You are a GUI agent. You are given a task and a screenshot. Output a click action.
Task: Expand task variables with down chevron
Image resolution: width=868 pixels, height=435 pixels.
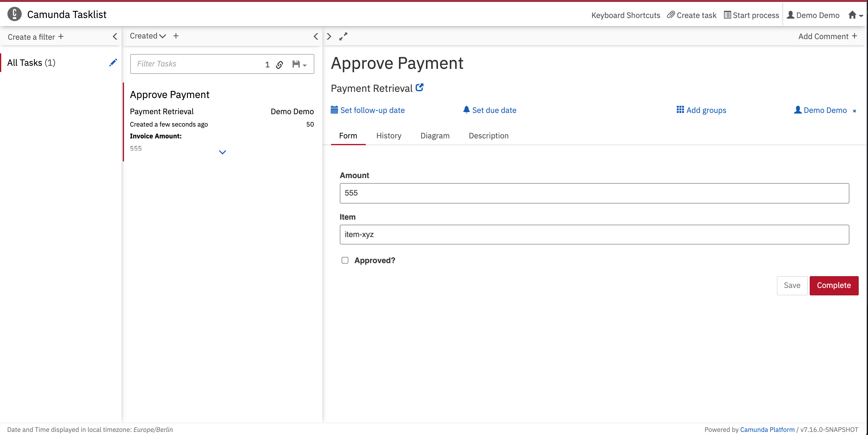click(x=222, y=152)
